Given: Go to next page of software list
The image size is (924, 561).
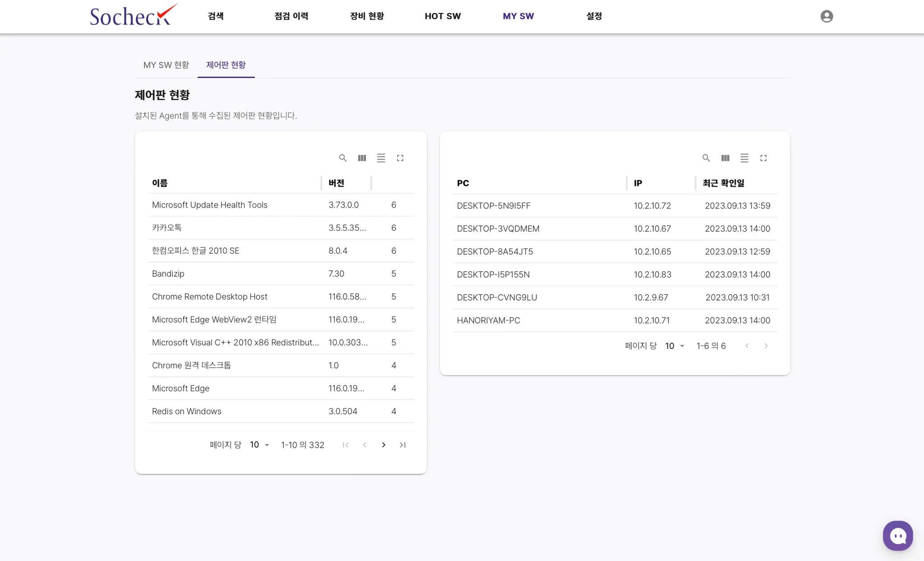Looking at the screenshot, I should 383,445.
